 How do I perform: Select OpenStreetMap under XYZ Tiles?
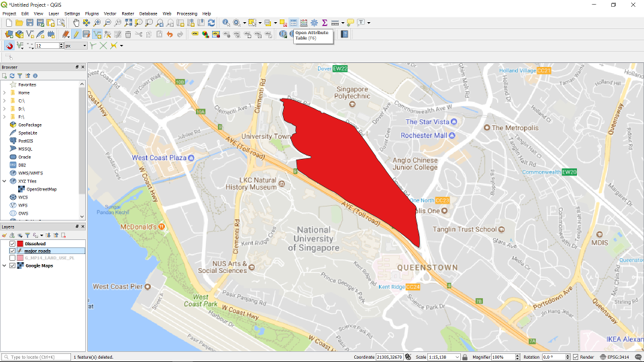[41, 189]
